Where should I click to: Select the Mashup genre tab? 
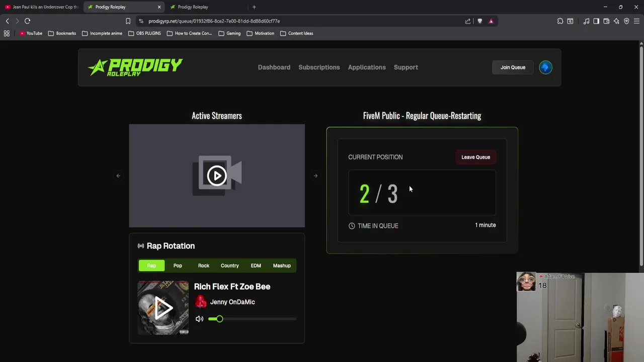(282, 265)
